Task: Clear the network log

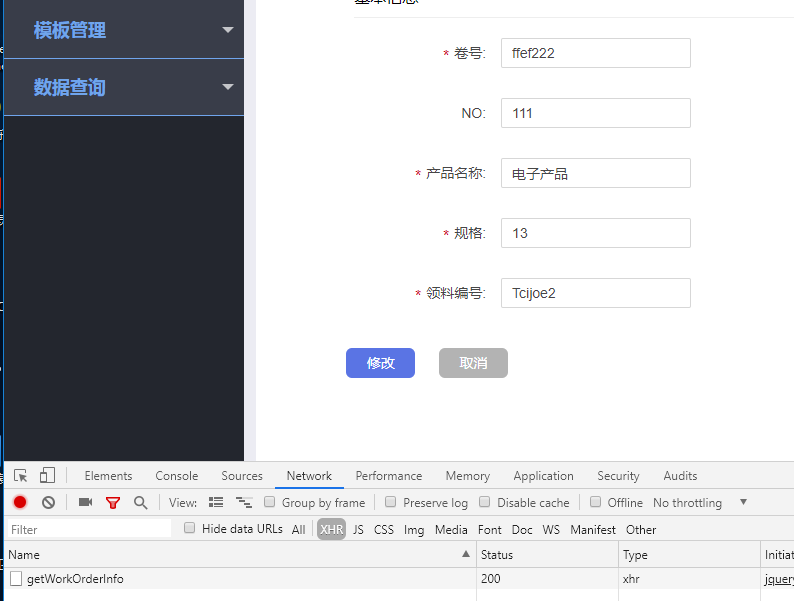Action: click(49, 502)
